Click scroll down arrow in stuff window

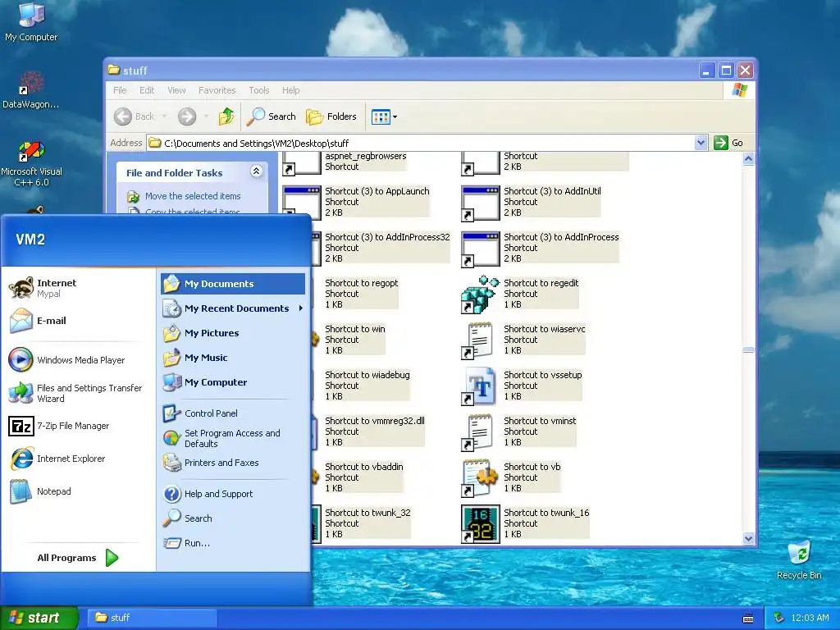click(748, 538)
